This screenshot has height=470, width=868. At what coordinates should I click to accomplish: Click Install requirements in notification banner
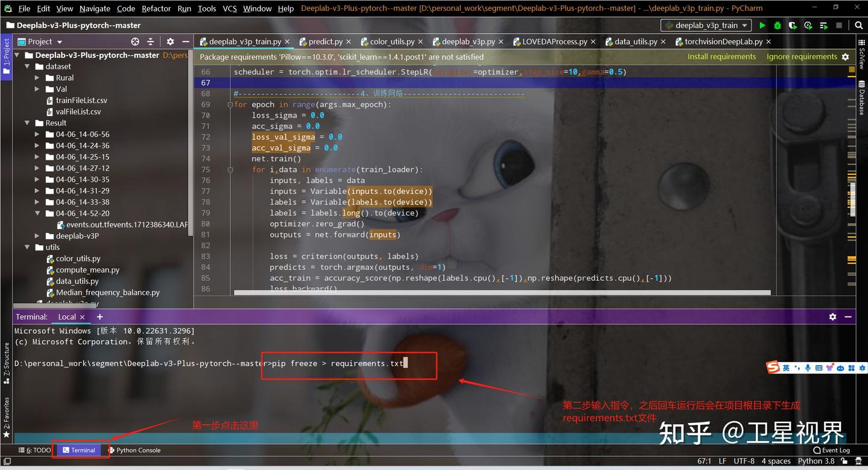(x=721, y=56)
